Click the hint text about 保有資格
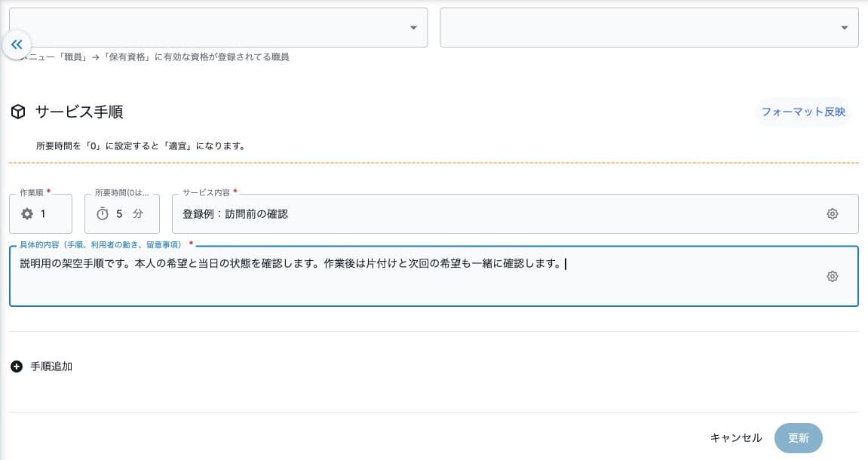This screenshot has width=868, height=460. (x=155, y=57)
